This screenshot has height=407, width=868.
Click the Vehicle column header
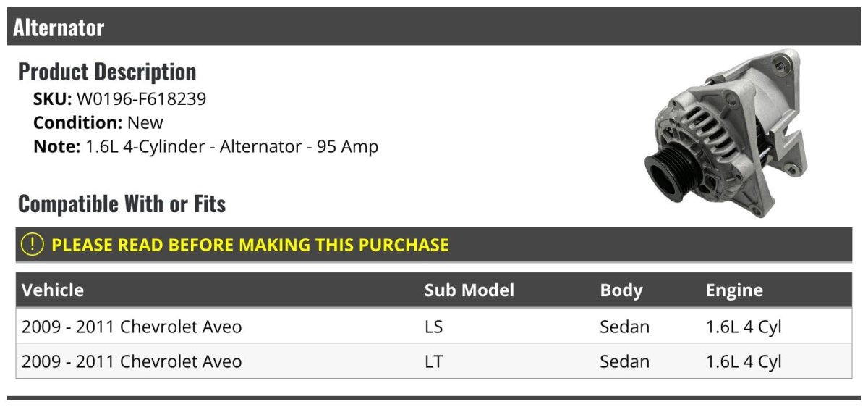(53, 290)
